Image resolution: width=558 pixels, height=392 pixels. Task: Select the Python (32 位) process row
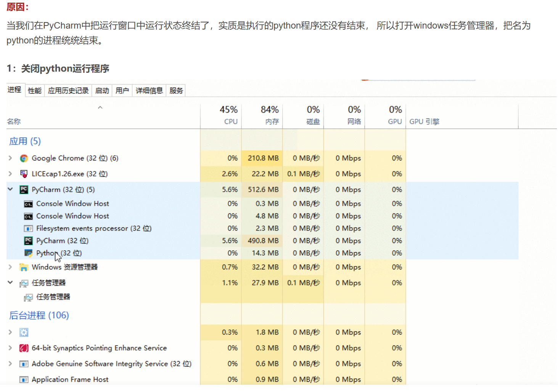coord(262,253)
